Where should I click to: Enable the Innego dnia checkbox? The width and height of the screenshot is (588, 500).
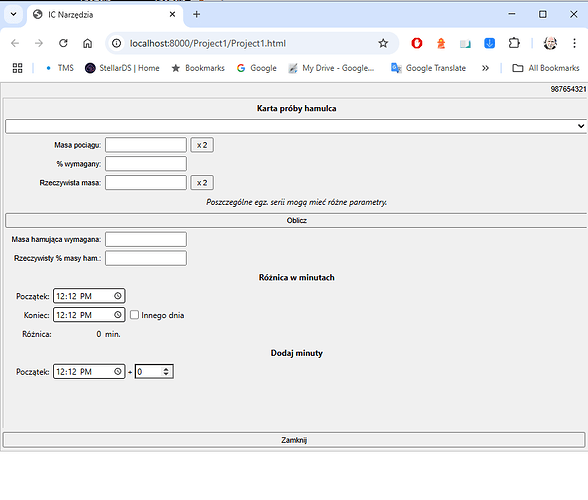pyautogui.click(x=134, y=315)
